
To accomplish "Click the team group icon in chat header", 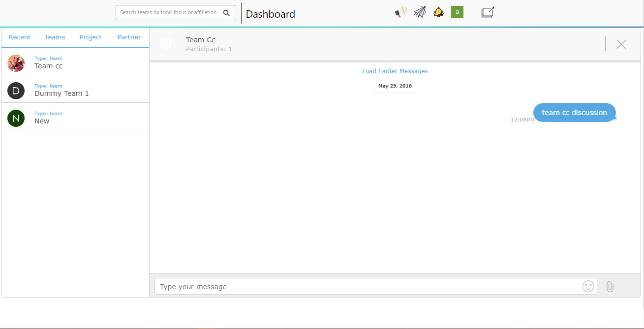I will pos(166,44).
